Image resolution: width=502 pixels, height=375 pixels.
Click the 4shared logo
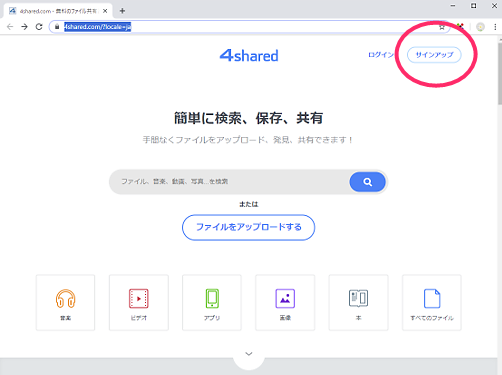(249, 55)
